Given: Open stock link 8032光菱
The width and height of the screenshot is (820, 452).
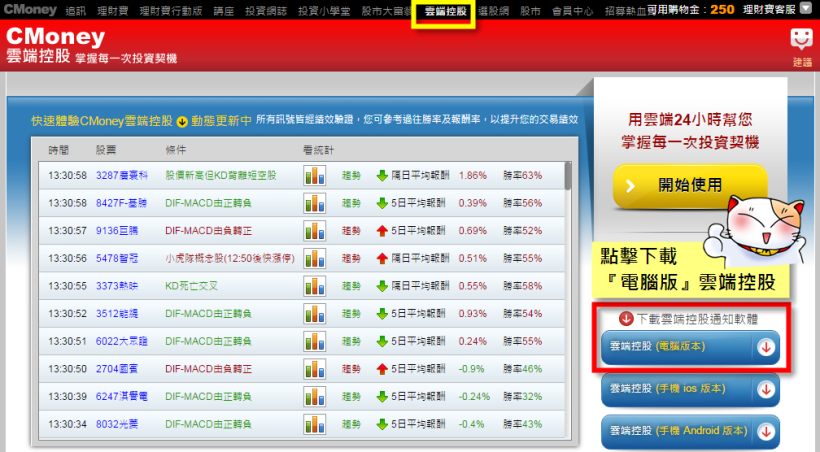Looking at the screenshot, I should coord(117,424).
